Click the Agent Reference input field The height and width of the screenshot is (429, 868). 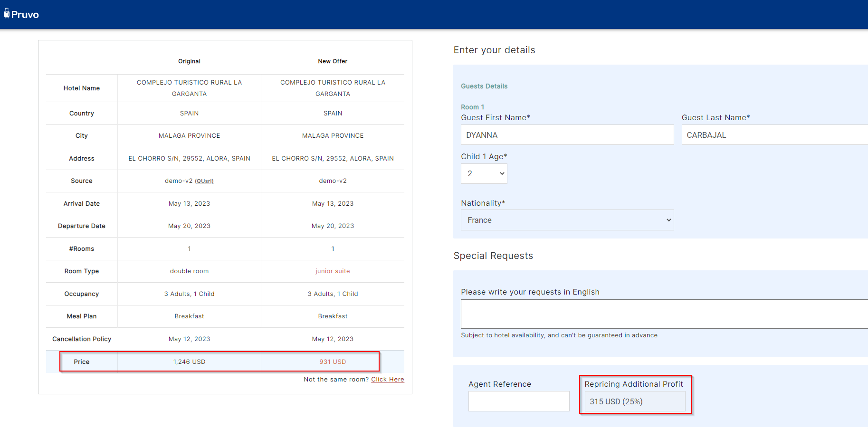pos(519,401)
